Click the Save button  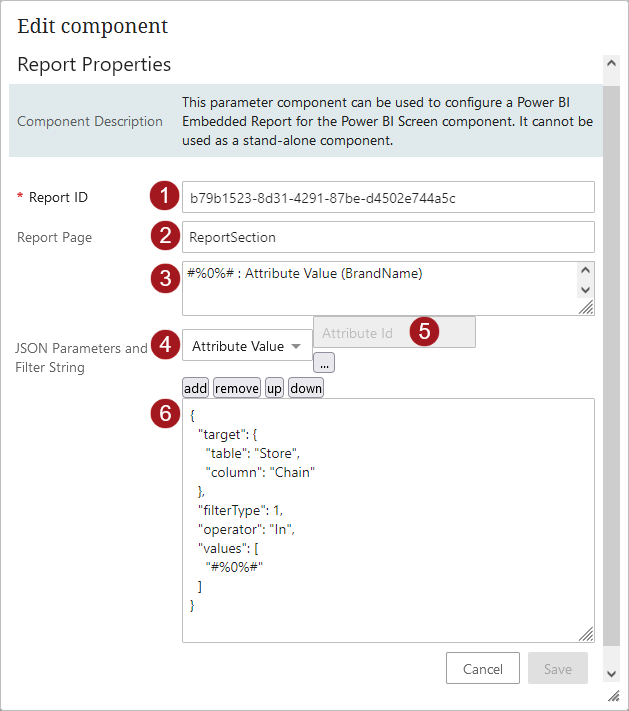pos(557,668)
